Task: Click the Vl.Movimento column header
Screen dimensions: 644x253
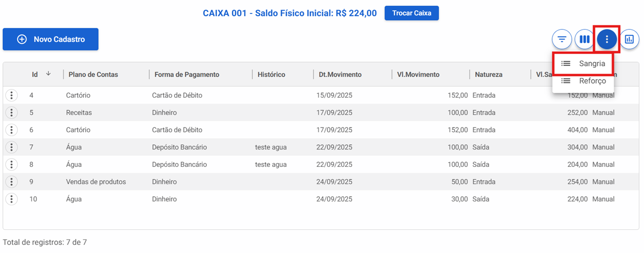Action: click(x=418, y=75)
